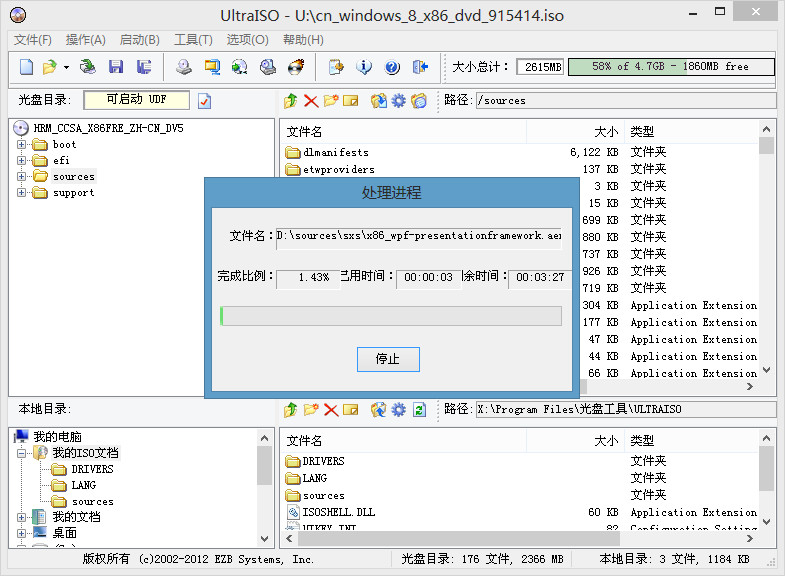Select the DRIVERS folder in local tree
785x576 pixels.
coord(92,469)
